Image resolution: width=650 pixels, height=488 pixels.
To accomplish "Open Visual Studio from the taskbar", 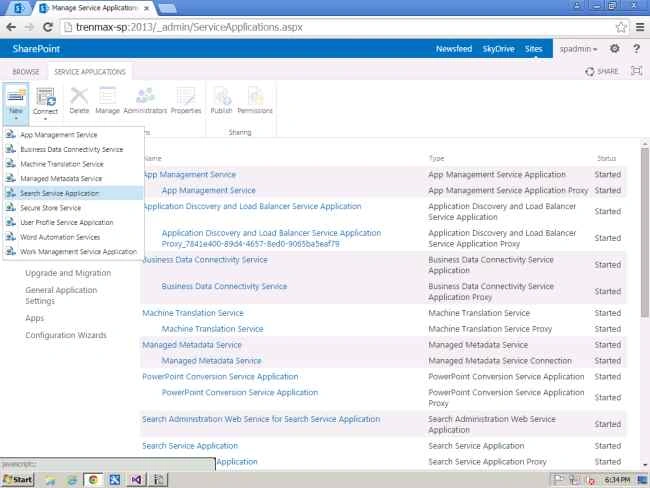I will coord(136,480).
